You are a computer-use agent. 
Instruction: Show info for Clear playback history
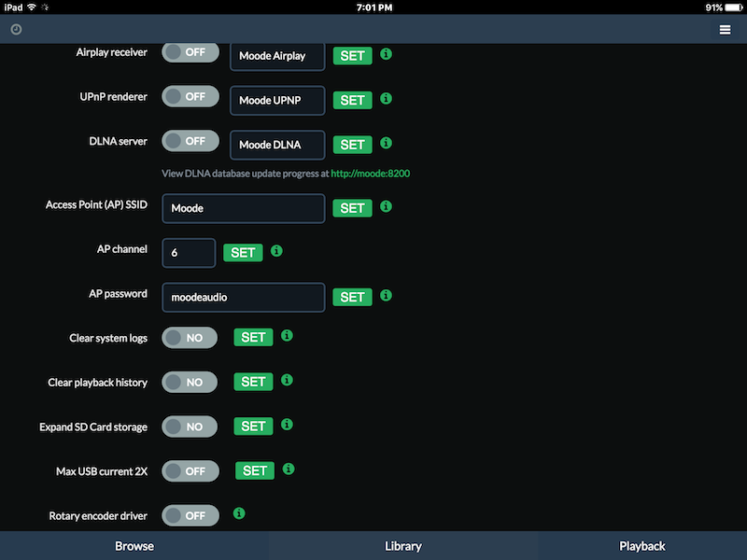point(287,380)
